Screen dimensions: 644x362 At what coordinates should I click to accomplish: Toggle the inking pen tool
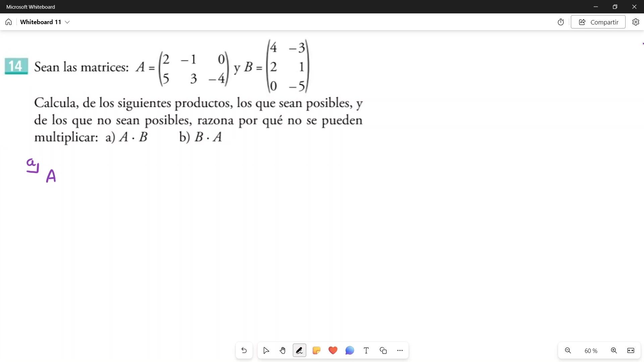point(299,351)
